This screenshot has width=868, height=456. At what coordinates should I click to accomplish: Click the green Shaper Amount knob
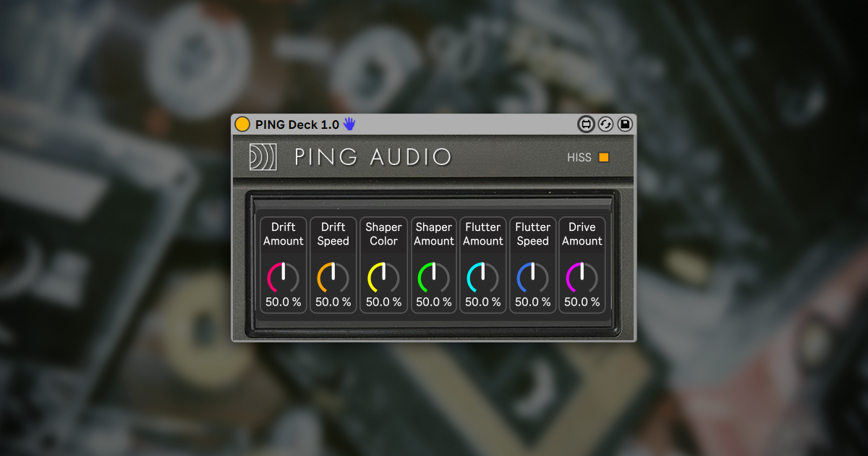(x=433, y=278)
